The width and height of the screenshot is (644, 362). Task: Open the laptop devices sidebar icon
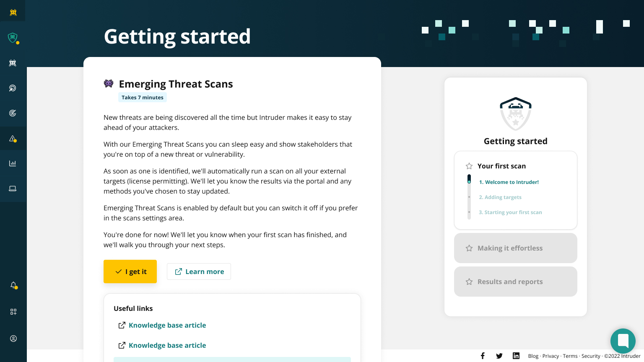click(x=13, y=189)
